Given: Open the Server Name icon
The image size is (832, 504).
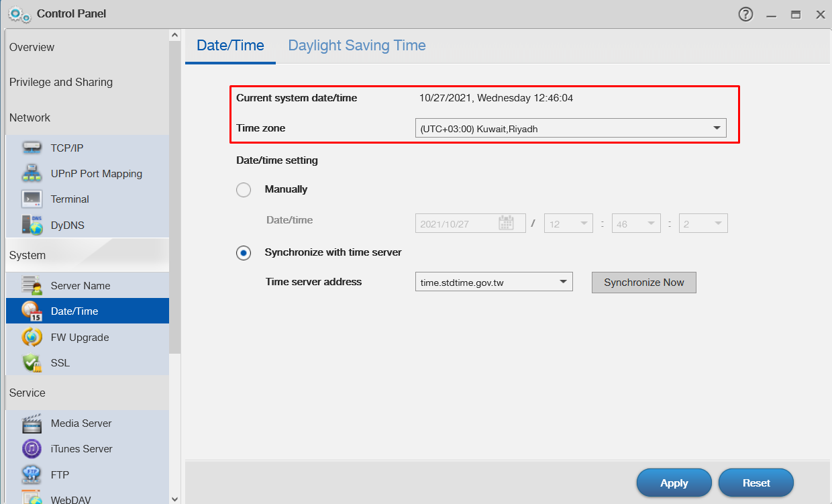Looking at the screenshot, I should click(32, 285).
